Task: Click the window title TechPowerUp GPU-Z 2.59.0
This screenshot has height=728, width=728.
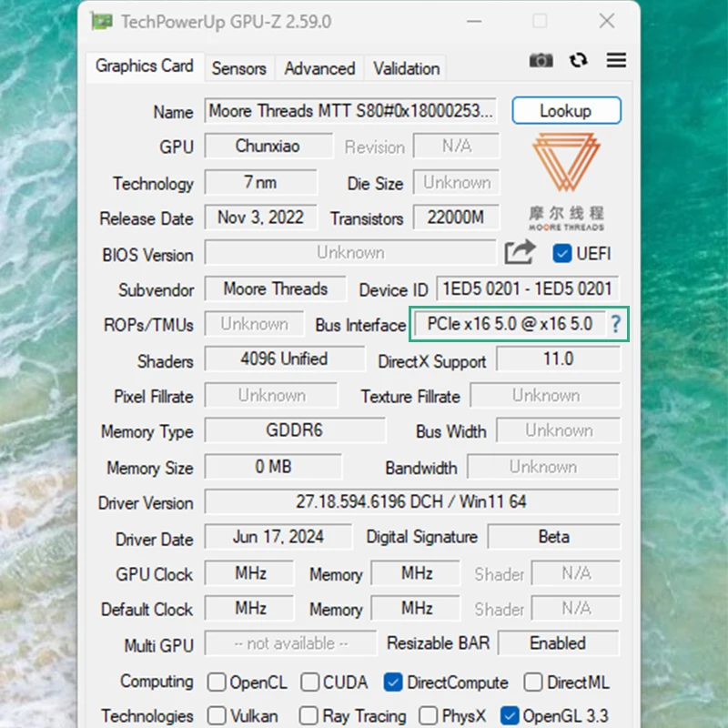Action: pos(226,21)
